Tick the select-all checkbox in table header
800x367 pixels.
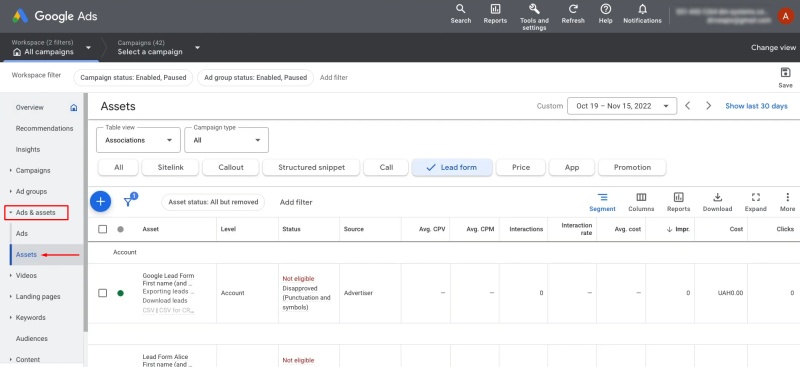[x=103, y=229]
